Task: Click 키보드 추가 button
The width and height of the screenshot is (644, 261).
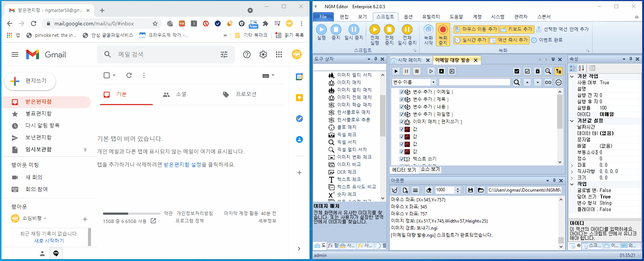Action: point(517,29)
